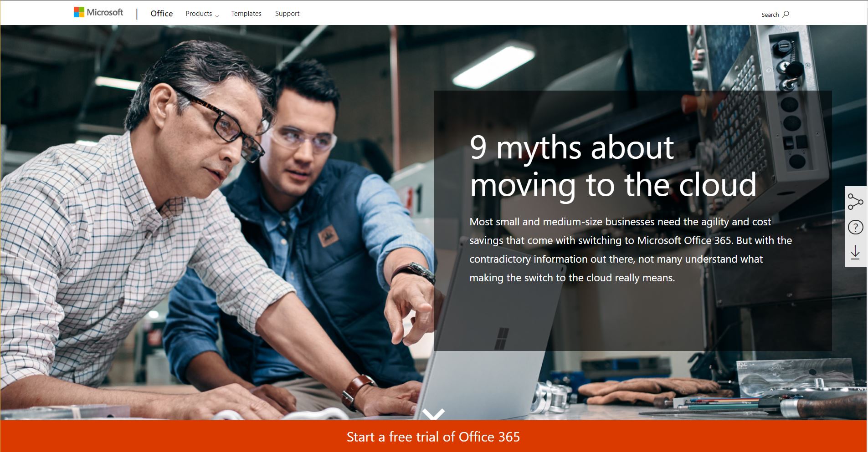The height and width of the screenshot is (452, 868).
Task: Click the "9 myths about moving to the cloud" heading
Action: [x=613, y=166]
